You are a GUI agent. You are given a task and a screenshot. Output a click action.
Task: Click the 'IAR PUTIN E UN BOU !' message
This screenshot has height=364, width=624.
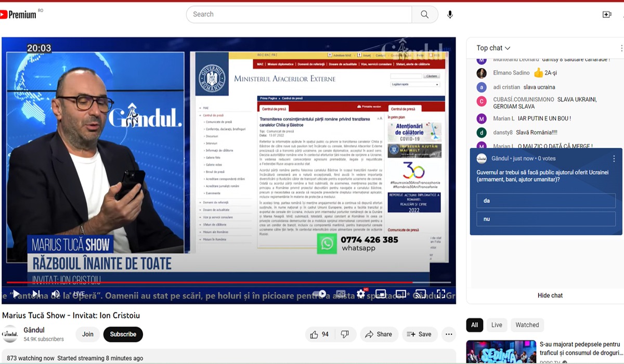545,119
